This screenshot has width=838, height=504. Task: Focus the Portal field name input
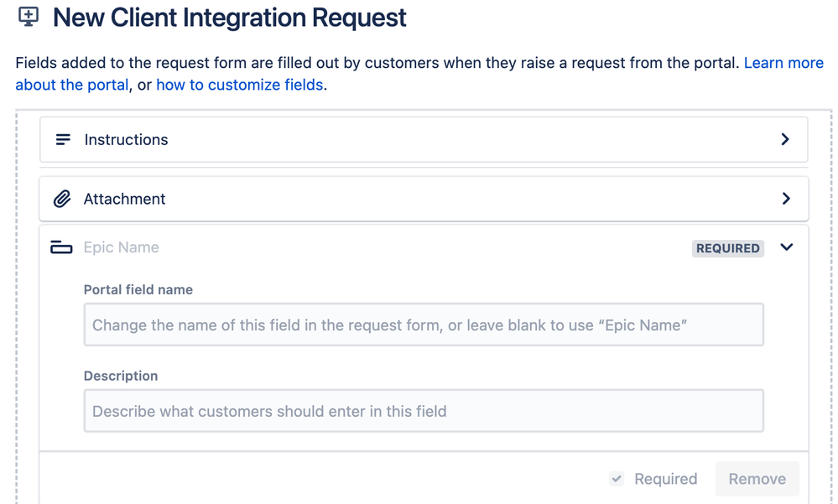pos(423,325)
